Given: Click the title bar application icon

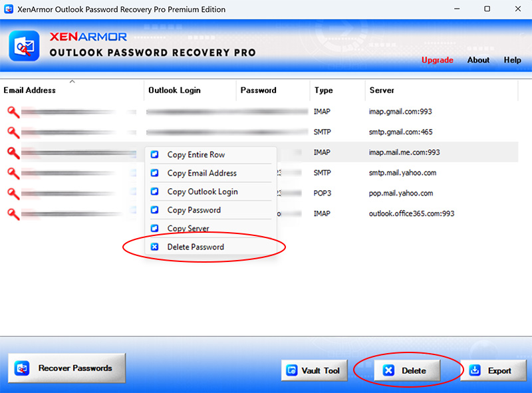Looking at the screenshot, I should [9, 9].
